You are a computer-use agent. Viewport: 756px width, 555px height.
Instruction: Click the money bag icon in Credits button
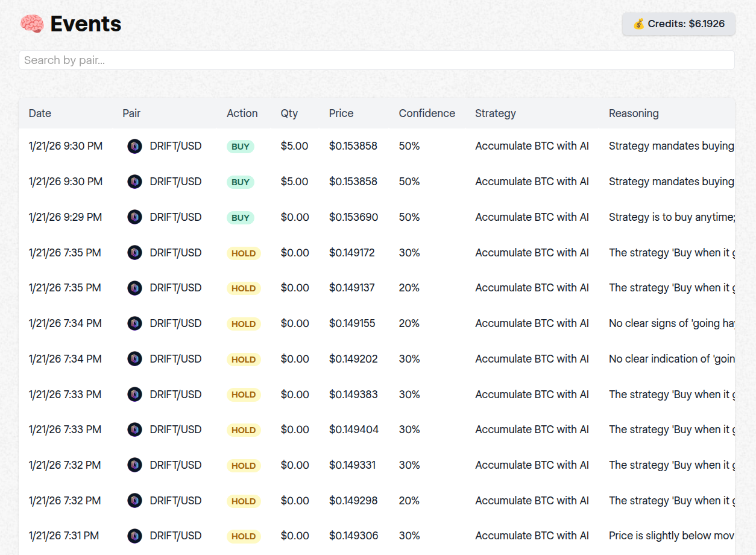click(638, 24)
